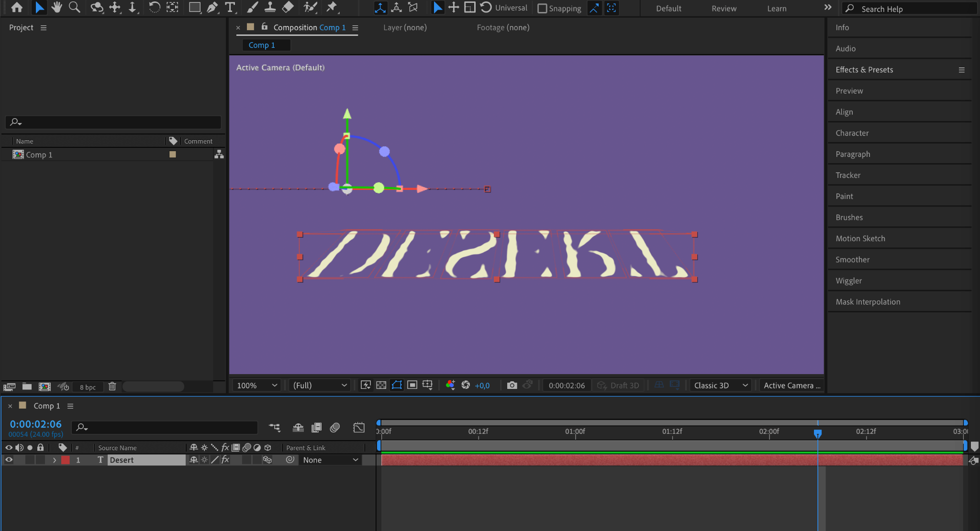Expand the Desert layer properties
Screen dimensions: 980x531
click(55, 460)
